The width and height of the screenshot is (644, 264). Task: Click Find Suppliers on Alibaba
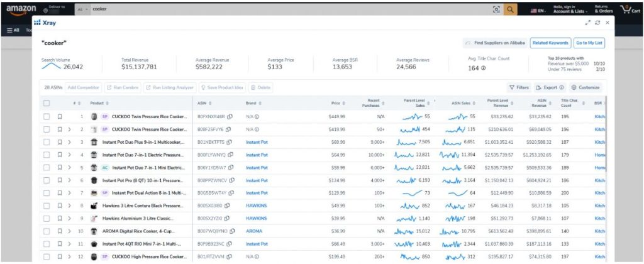click(x=494, y=43)
